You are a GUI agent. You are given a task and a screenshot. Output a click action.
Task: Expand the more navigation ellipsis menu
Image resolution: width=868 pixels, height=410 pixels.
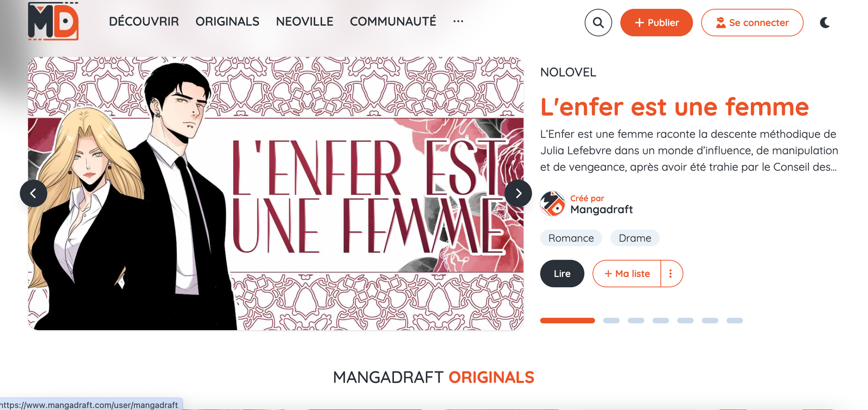point(458,22)
